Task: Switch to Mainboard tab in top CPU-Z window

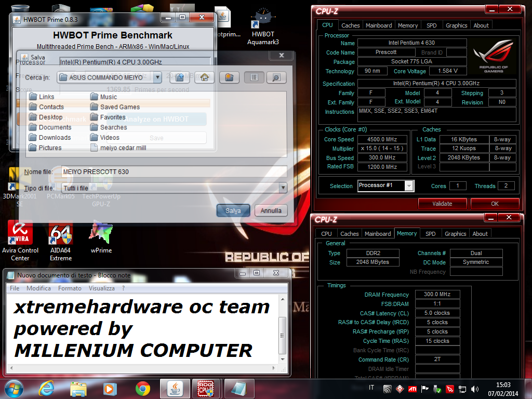Action: [x=379, y=25]
